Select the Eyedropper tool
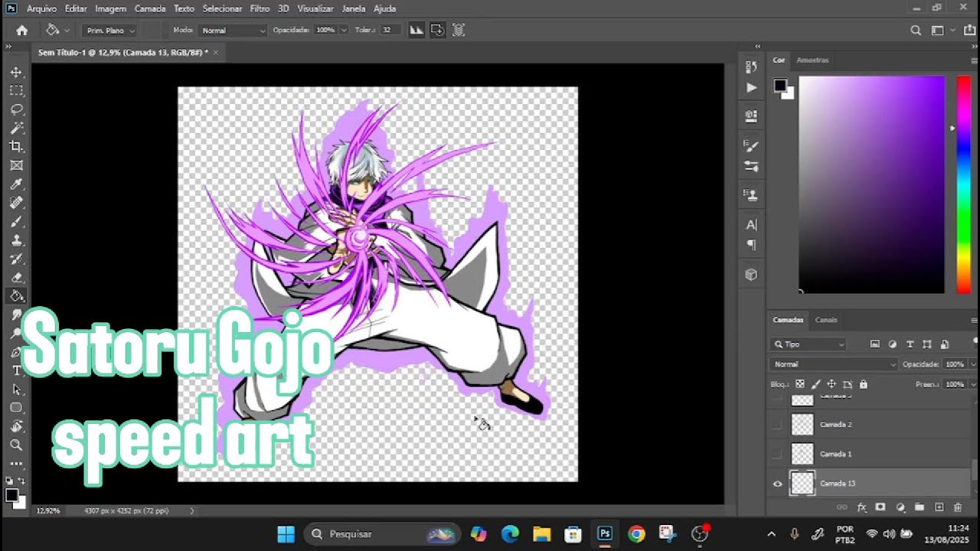 (16, 184)
